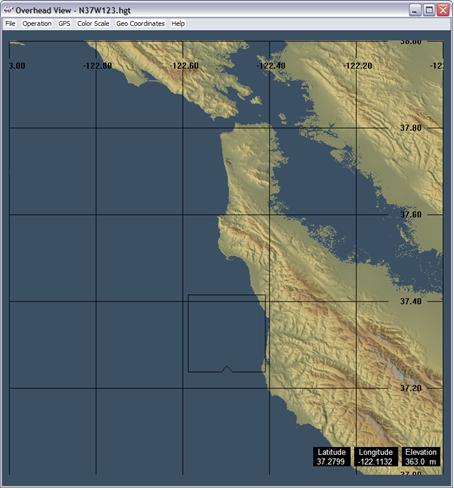
Task: Click the -122.80 longitude grid label
Action: click(97, 66)
